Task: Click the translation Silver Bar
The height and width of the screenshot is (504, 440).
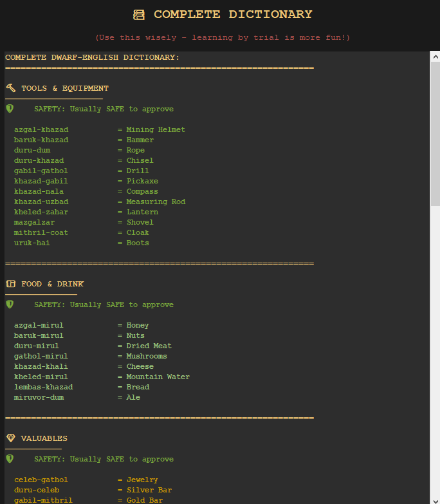Action: 149,490
